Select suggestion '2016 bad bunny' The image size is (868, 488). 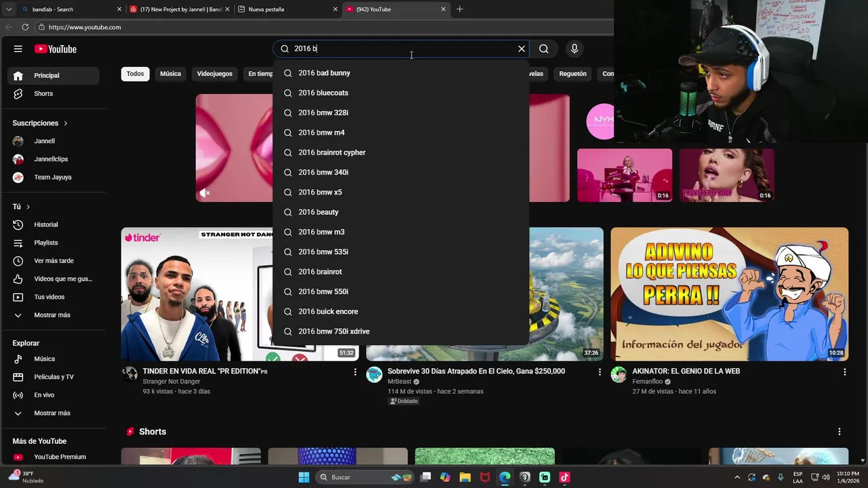401,73
